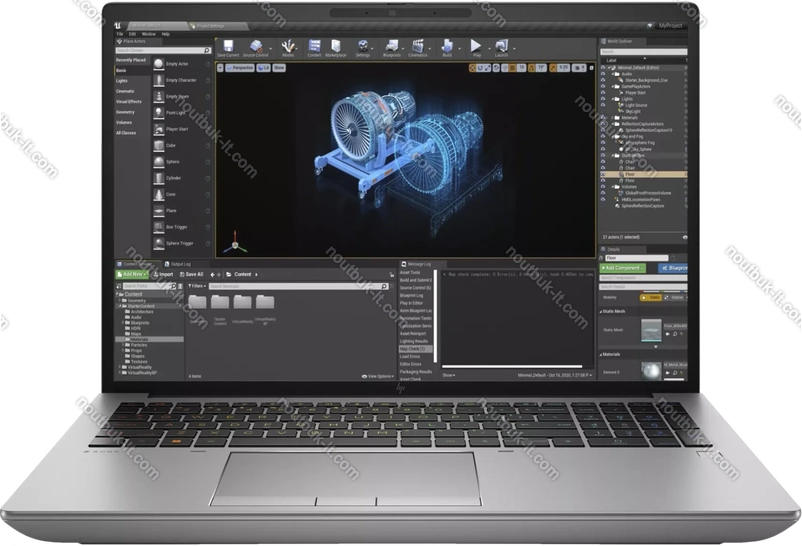The image size is (802, 546).
Task: Click the Save Current toolbar icon
Action: [x=227, y=47]
